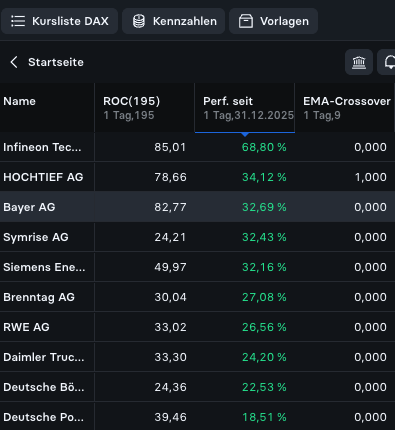Open the Kennzahlen panel
395x430 pixels.
(x=174, y=21)
